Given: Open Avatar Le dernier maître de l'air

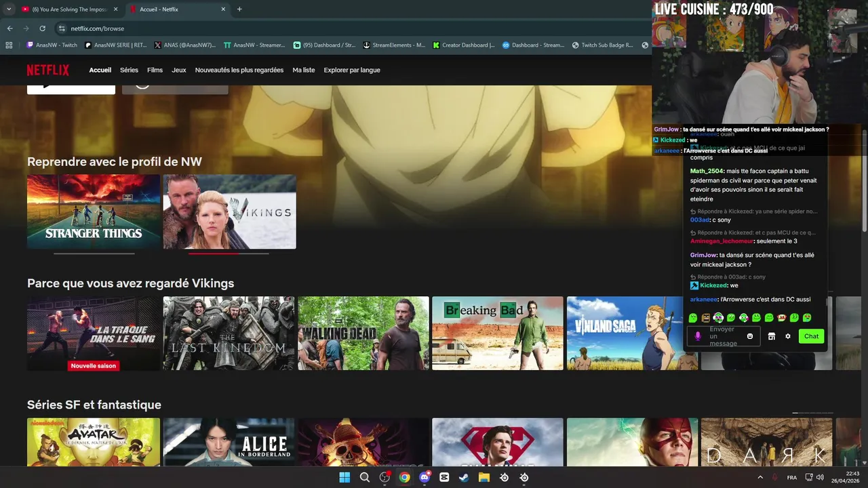Looking at the screenshot, I should pos(94,442).
